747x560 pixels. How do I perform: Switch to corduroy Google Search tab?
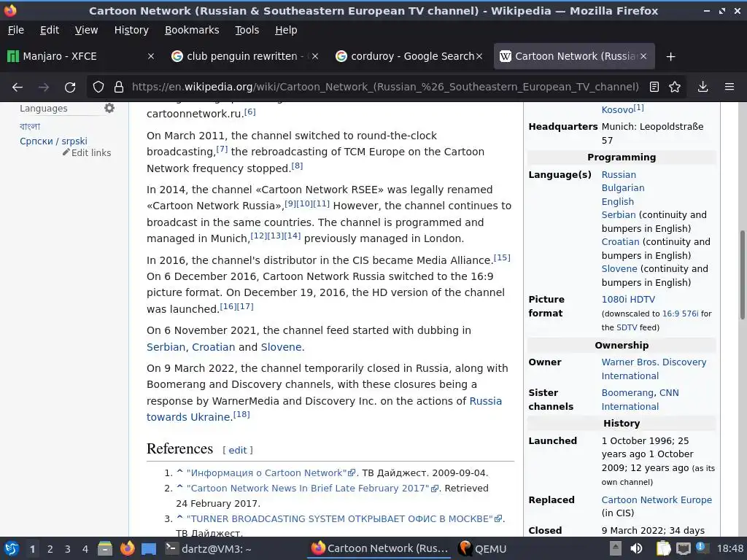pyautogui.click(x=409, y=56)
